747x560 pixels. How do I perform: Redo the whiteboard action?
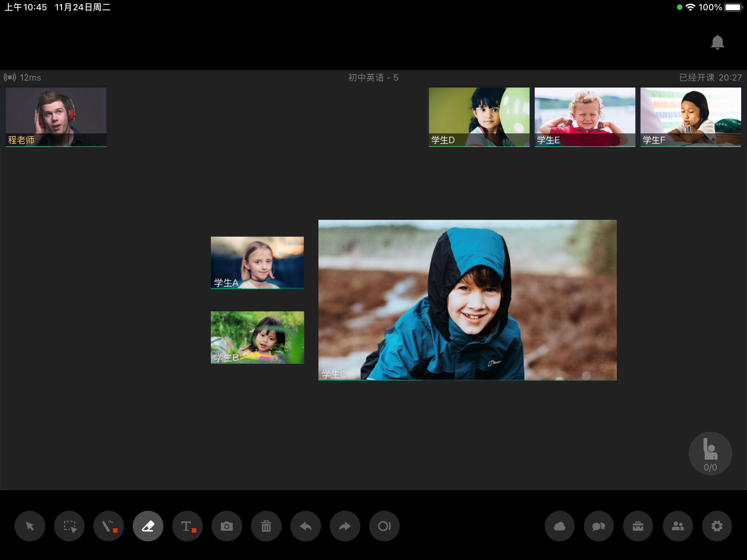tap(345, 526)
